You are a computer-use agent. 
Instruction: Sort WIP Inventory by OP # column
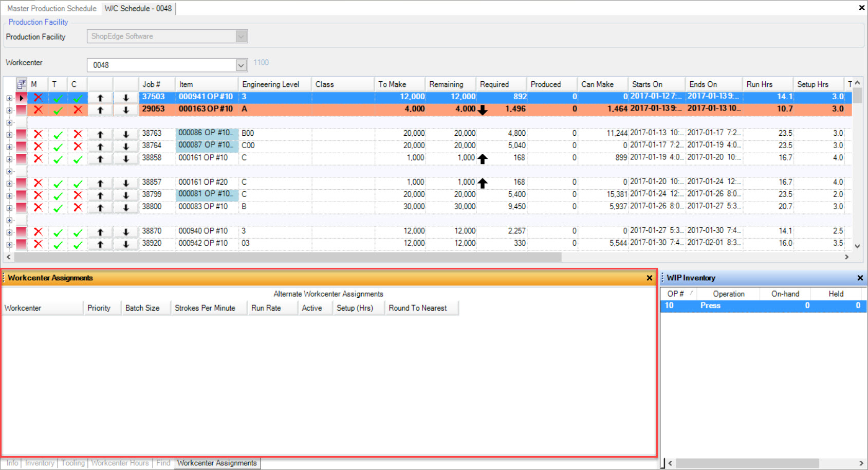tap(678, 294)
